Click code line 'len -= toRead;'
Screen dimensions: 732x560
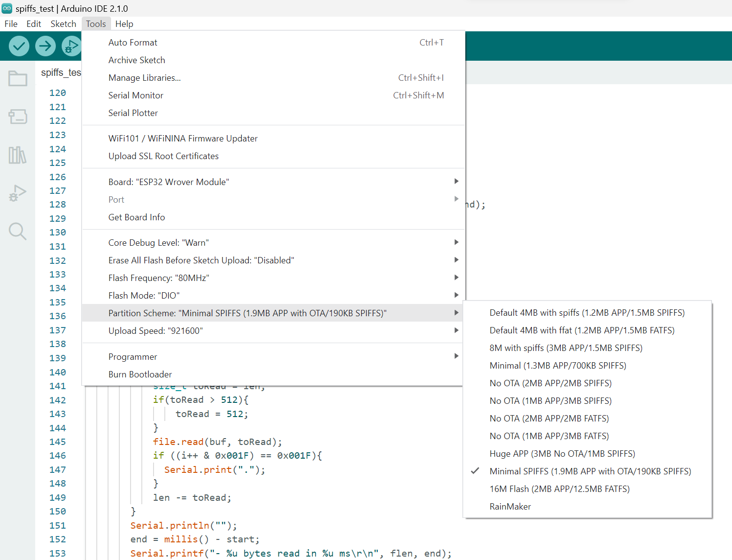192,498
